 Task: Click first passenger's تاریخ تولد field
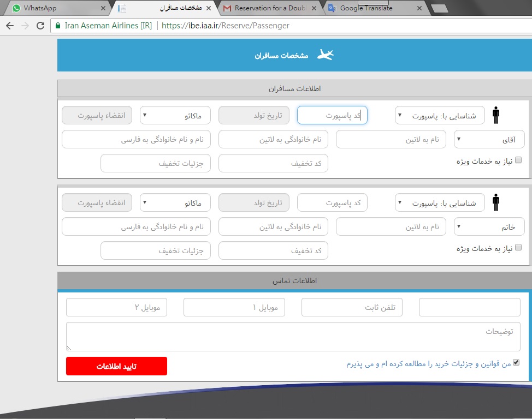[254, 115]
